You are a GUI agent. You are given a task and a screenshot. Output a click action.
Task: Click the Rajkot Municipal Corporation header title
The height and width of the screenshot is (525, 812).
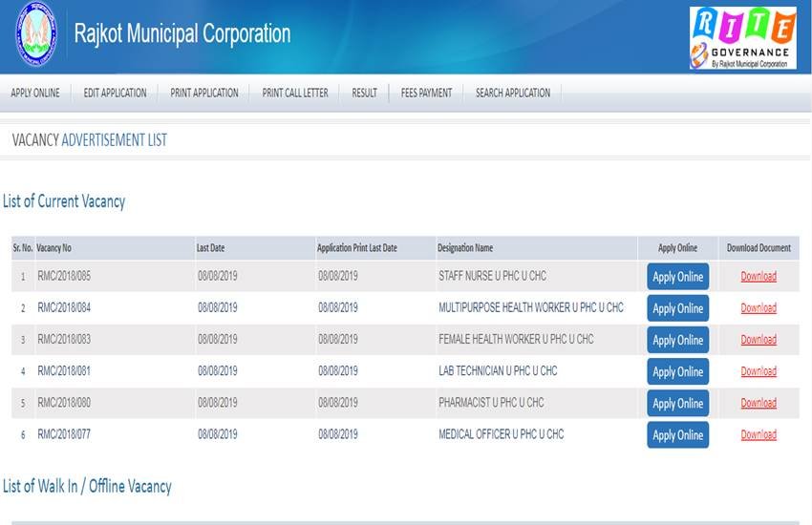(x=182, y=34)
